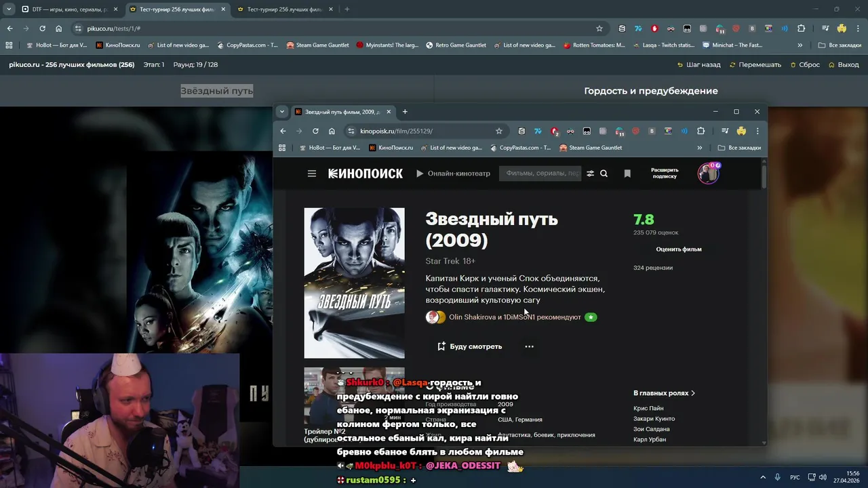This screenshot has height=488, width=868.
Task: Click Шаг назад button
Action: point(698,64)
